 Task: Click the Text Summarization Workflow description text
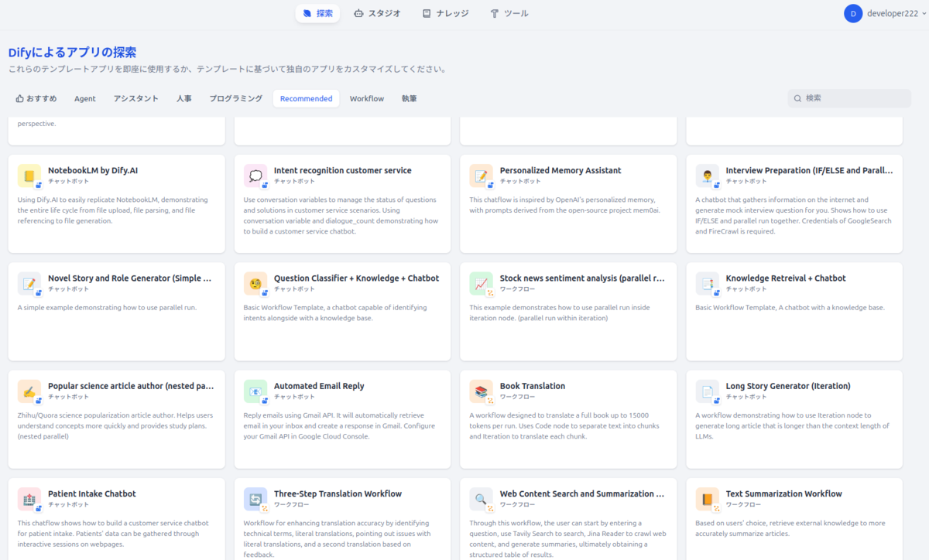coord(791,528)
